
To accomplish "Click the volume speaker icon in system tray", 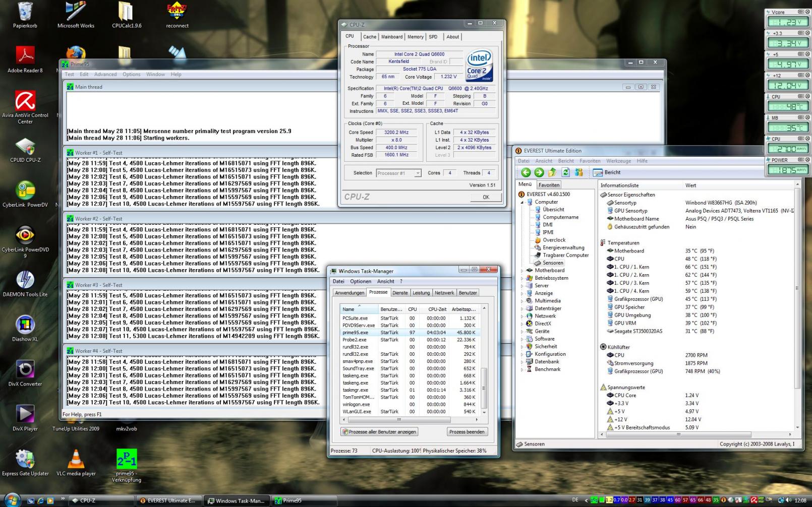I will pyautogui.click(x=788, y=500).
